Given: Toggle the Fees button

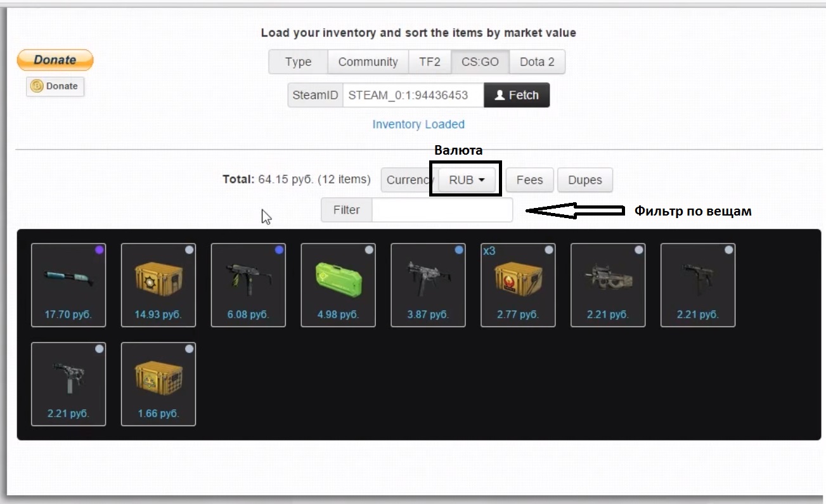Looking at the screenshot, I should [x=529, y=180].
